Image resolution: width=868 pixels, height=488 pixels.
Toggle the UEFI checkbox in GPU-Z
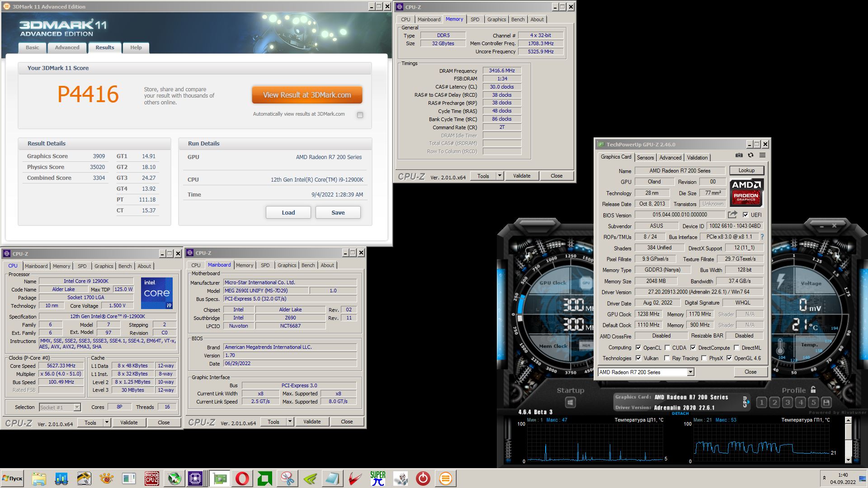coord(745,215)
